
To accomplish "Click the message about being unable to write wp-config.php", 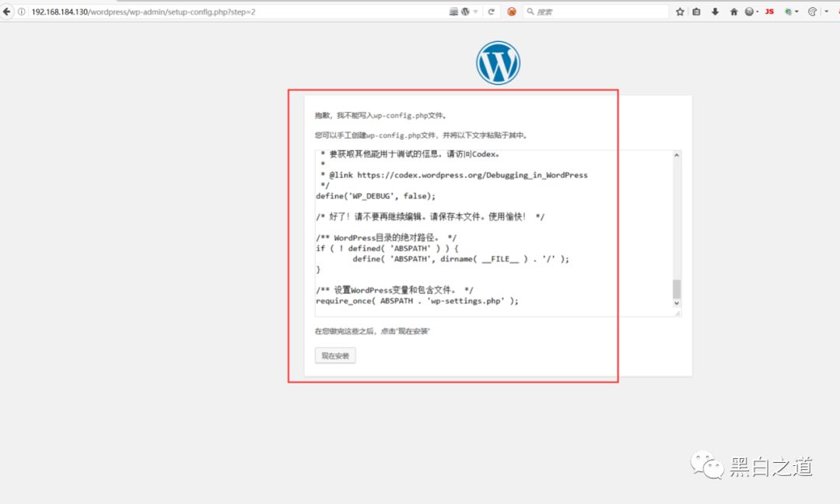I will 381,116.
